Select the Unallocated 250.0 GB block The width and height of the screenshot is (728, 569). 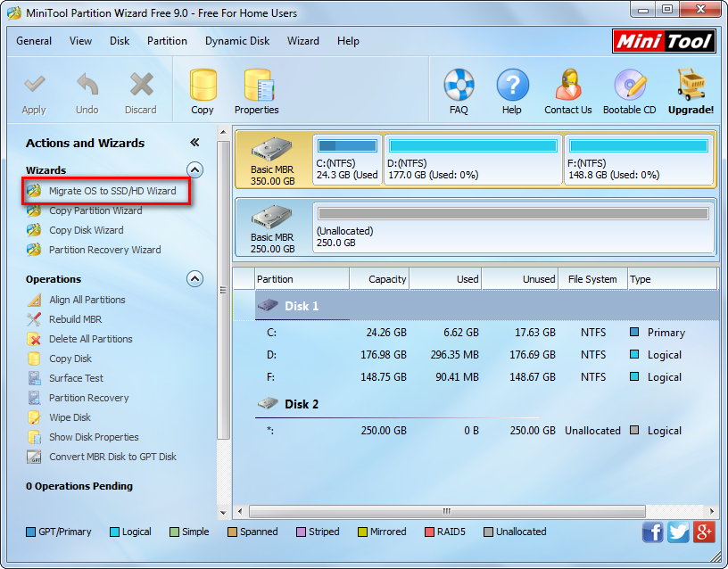[x=514, y=227]
